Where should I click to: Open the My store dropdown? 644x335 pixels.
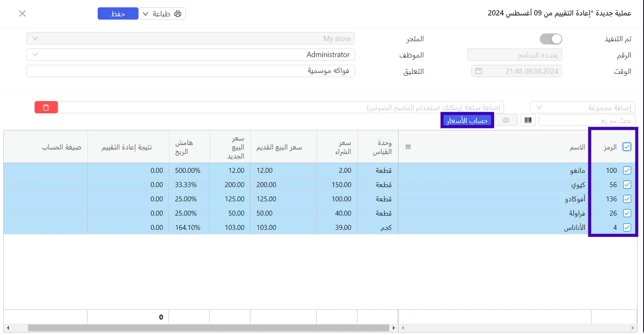point(191,38)
